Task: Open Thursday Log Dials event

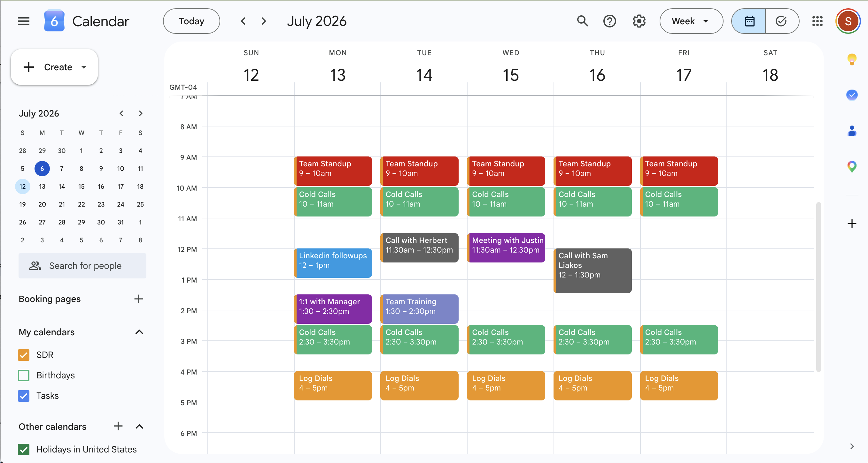Action: click(593, 385)
